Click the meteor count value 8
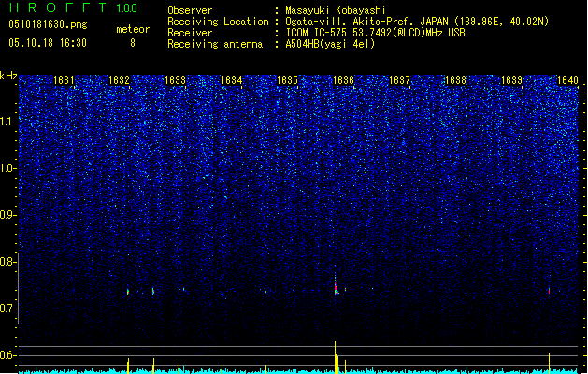This screenshot has height=374, width=588. 133,43
